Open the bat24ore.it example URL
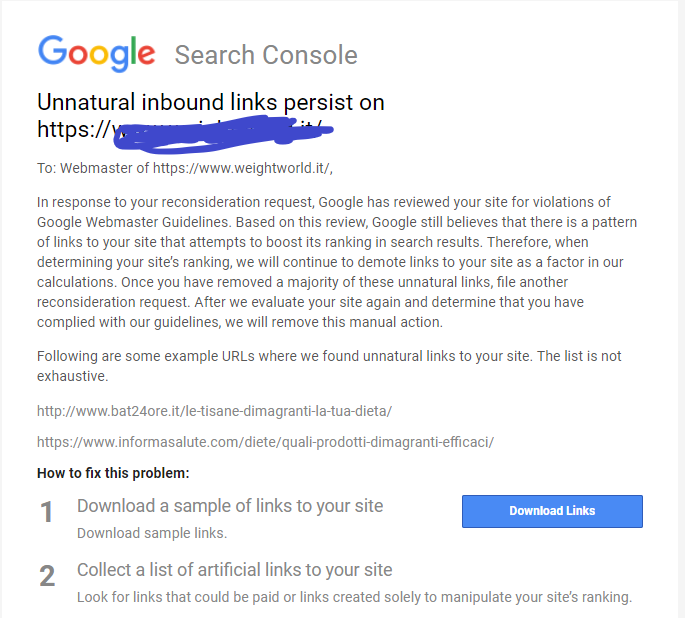Image resolution: width=685 pixels, height=618 pixels. (x=214, y=411)
